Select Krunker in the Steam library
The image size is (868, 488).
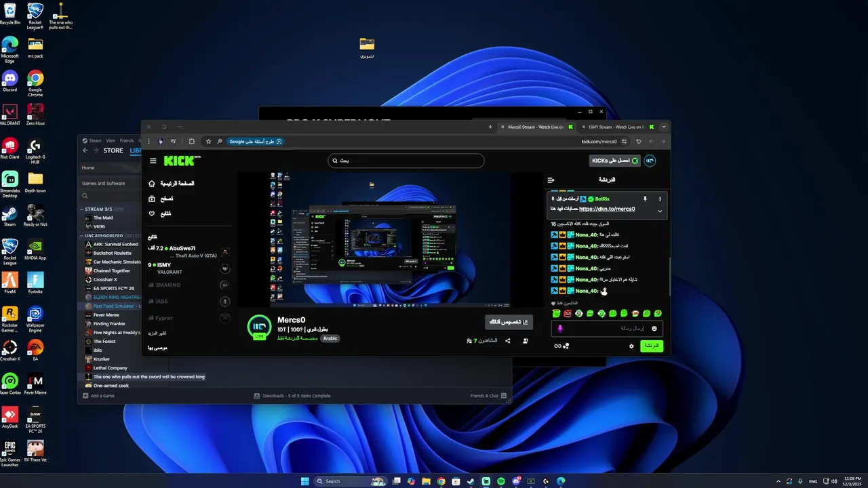(102, 359)
